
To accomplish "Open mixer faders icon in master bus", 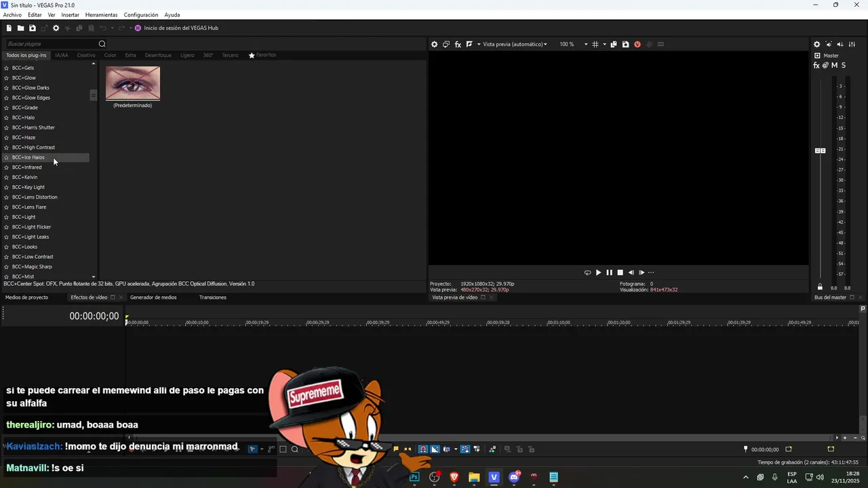I will click(x=852, y=44).
